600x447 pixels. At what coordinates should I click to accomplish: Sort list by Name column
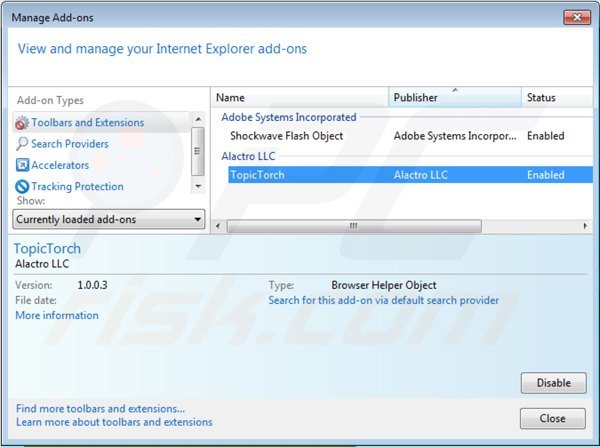click(300, 98)
